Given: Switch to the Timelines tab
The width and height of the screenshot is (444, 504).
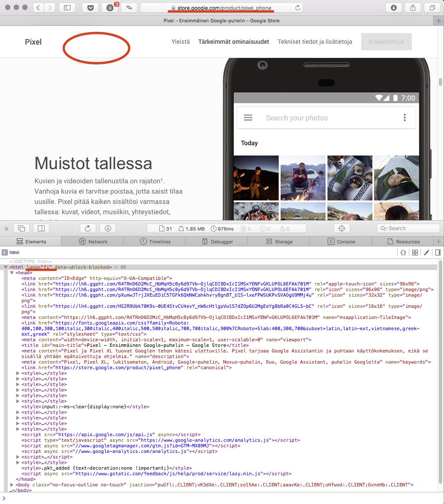Looking at the screenshot, I should (155, 241).
